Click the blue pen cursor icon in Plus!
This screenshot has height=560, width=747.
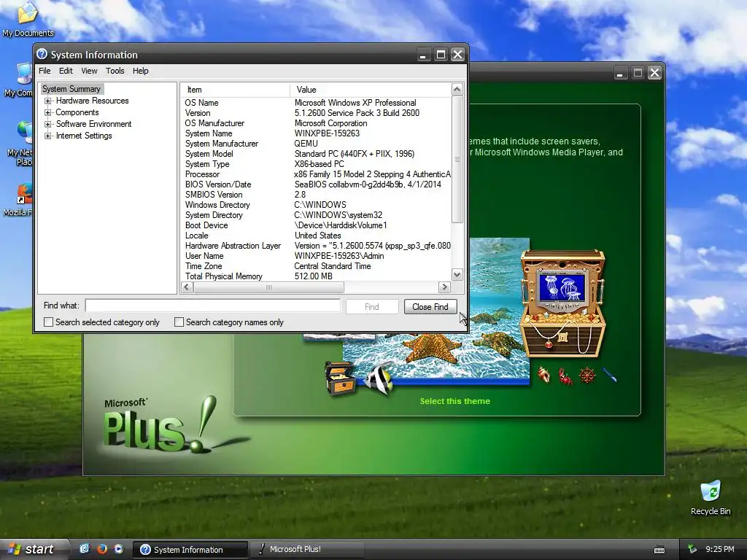610,376
